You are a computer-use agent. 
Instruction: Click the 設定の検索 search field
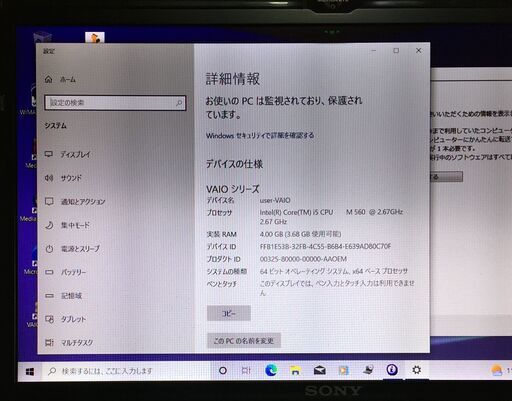115,103
